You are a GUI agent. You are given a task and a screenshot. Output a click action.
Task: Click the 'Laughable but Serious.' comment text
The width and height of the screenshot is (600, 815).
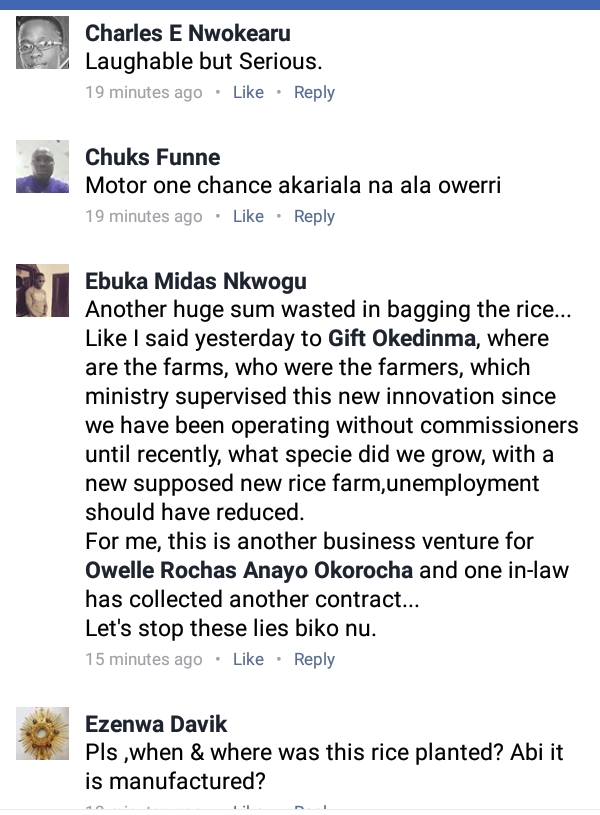(x=204, y=61)
